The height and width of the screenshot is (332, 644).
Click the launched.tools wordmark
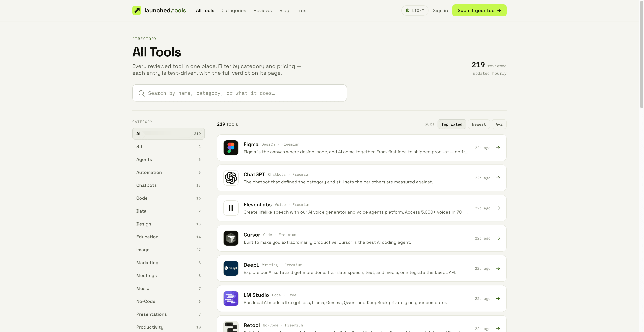pyautogui.click(x=165, y=11)
